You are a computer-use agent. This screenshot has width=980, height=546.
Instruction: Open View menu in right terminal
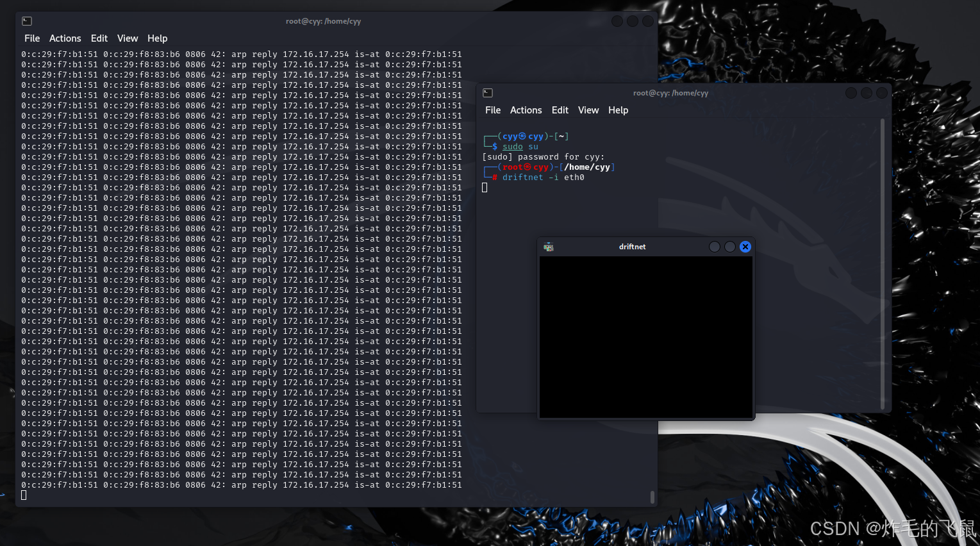pyautogui.click(x=588, y=110)
